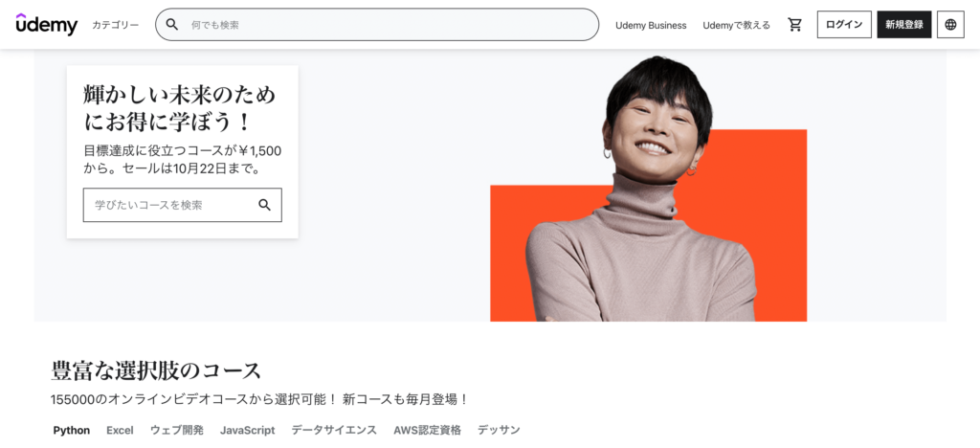Image resolution: width=980 pixels, height=448 pixels.
Task: Click the Udemy logo
Action: [47, 24]
